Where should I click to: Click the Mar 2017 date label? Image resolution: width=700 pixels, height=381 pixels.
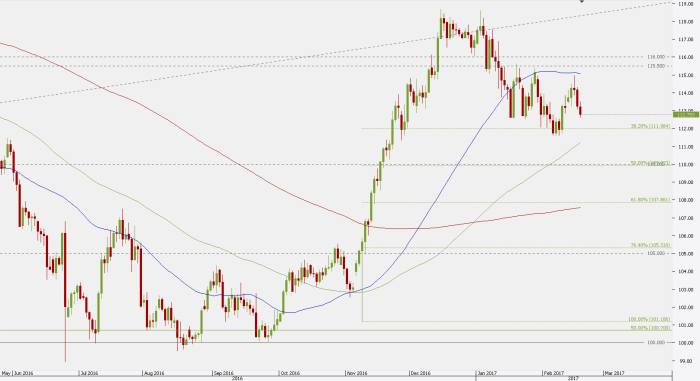coord(614,373)
